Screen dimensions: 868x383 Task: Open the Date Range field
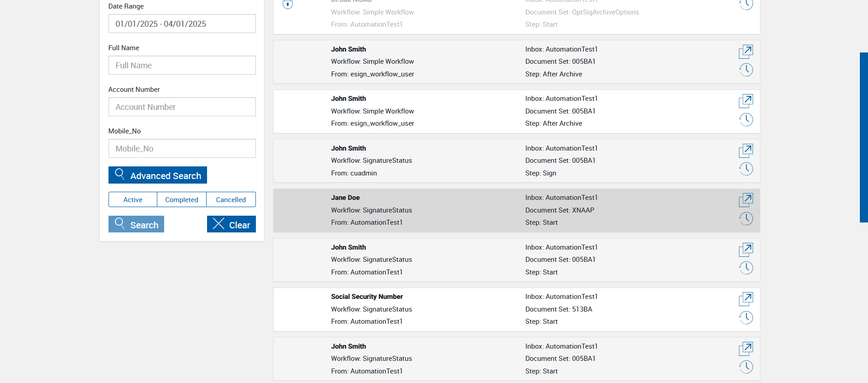(182, 24)
